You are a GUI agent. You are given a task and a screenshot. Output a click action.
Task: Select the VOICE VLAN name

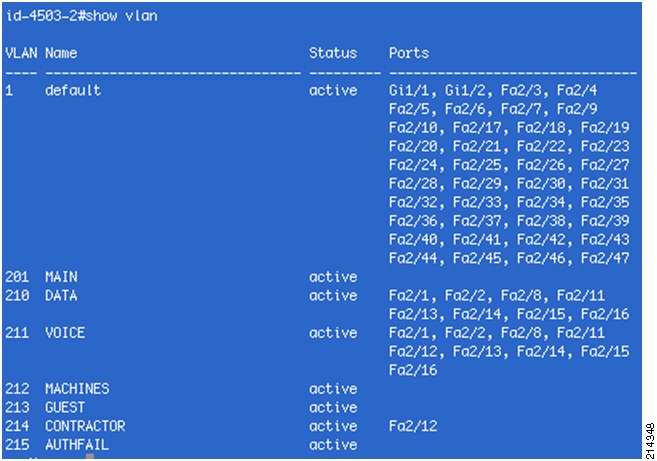tap(65, 333)
